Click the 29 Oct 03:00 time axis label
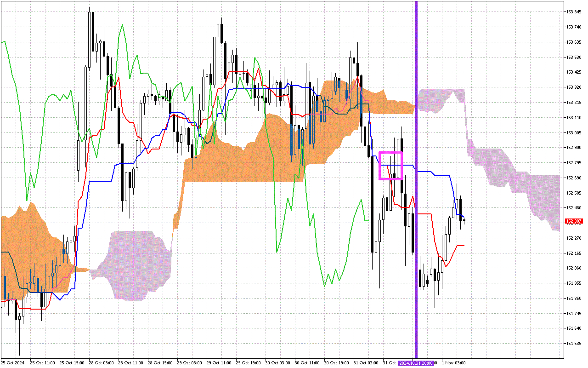This screenshot has width=588, height=368. tap(189, 363)
